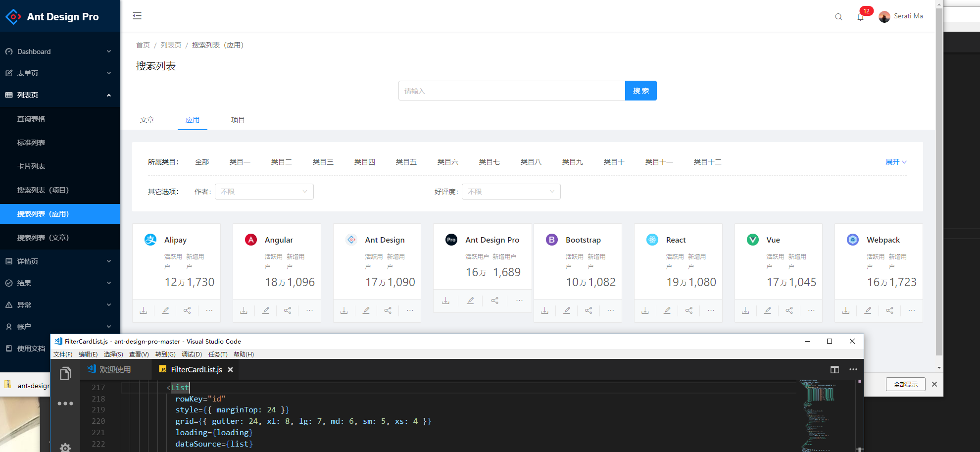The height and width of the screenshot is (452, 980).
Task: Share the Ant Design card
Action: tap(388, 310)
